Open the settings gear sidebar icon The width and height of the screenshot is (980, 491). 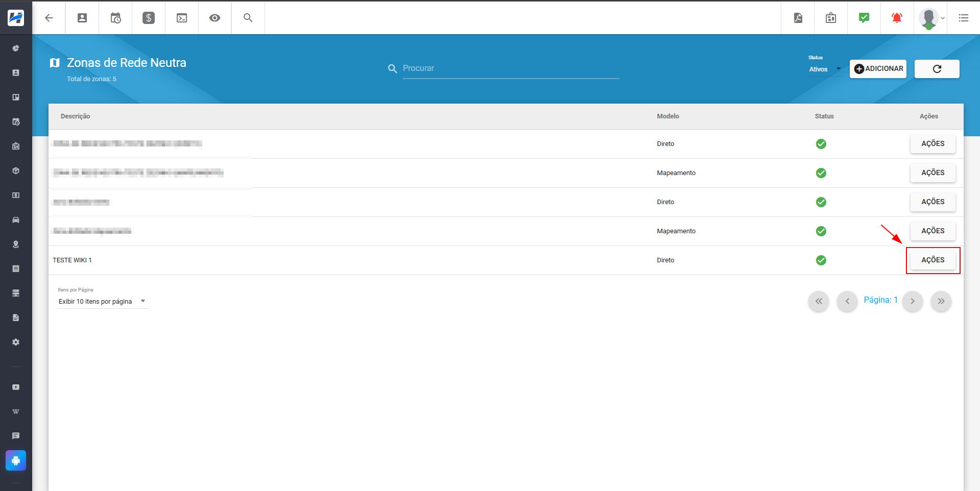coord(16,342)
